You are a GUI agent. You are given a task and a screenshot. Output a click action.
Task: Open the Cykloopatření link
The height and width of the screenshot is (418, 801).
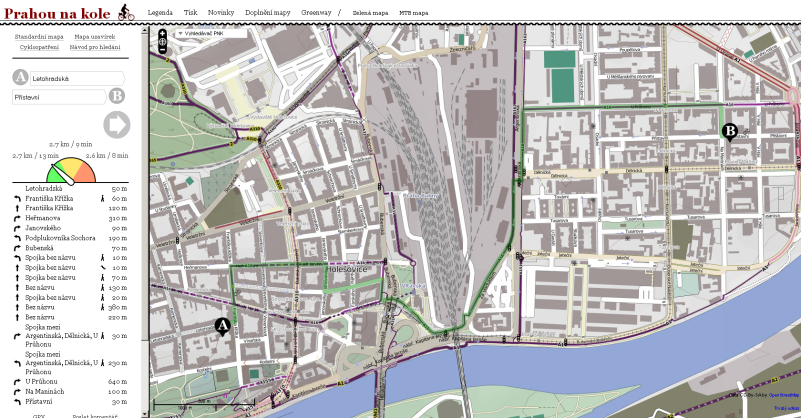(x=39, y=47)
